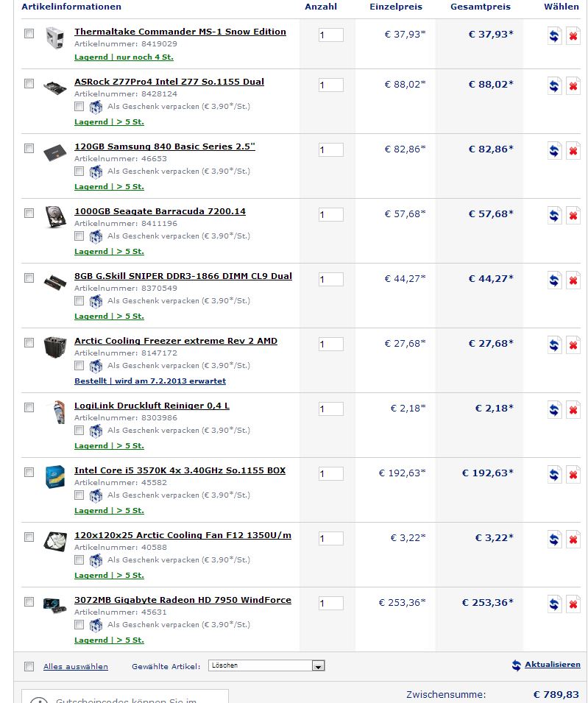This screenshot has height=703, width=588.
Task: Select the ASRock Z77Pro4 item checkbox
Action: [x=29, y=83]
